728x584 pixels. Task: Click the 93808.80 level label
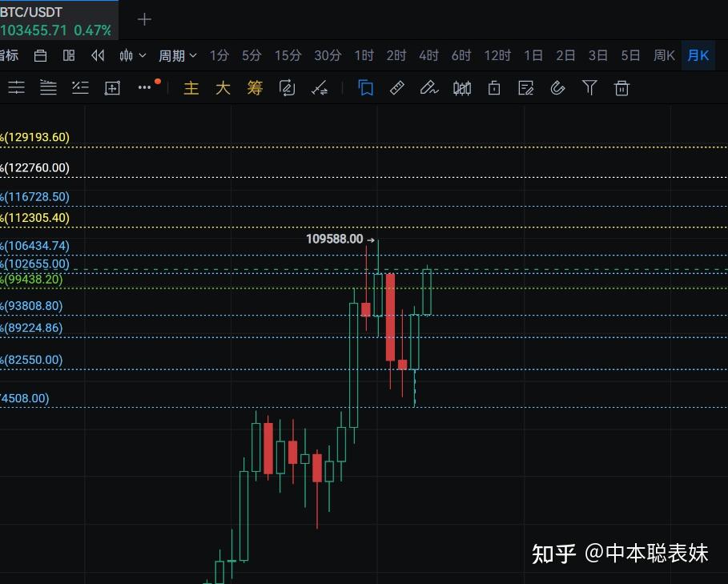coord(31,306)
